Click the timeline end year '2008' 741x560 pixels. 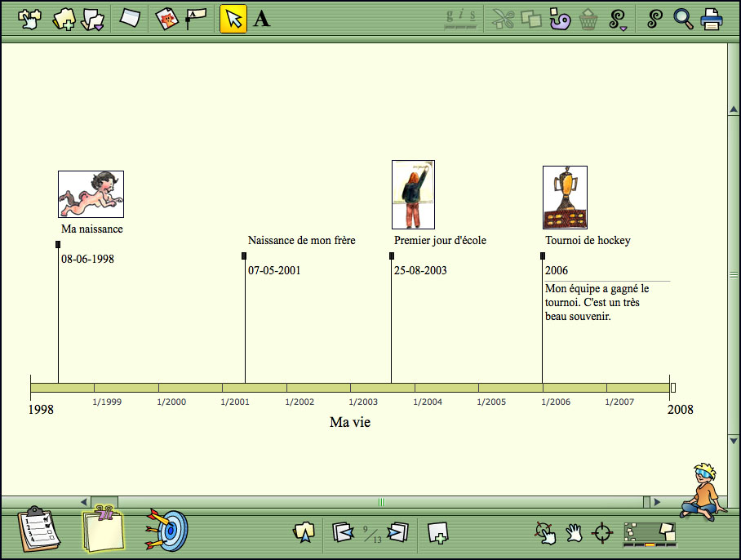coord(680,409)
